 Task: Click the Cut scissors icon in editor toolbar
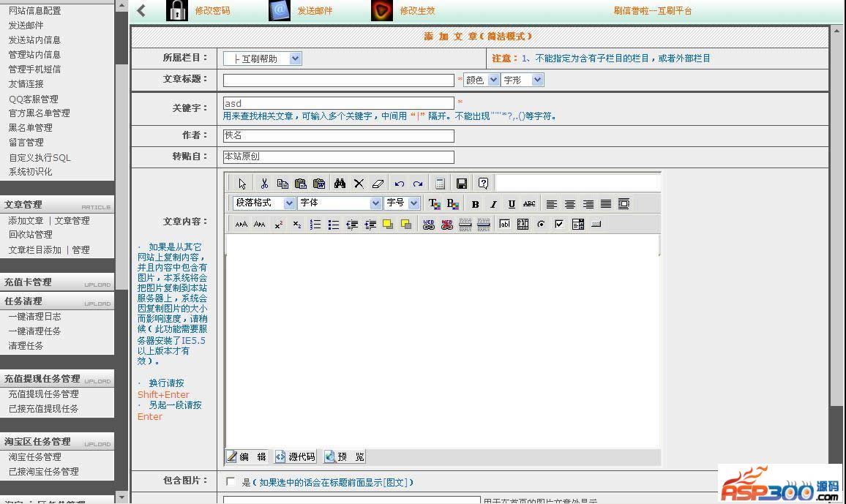click(264, 184)
